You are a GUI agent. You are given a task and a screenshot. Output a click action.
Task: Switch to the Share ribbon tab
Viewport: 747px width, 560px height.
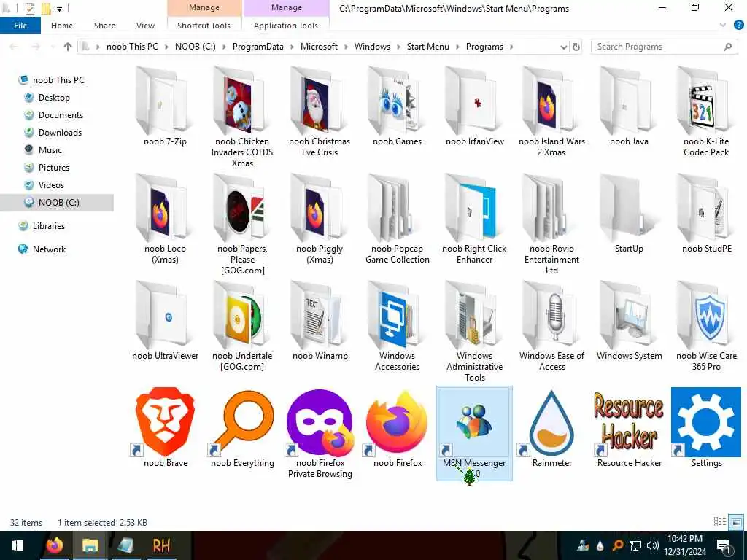pos(104,26)
